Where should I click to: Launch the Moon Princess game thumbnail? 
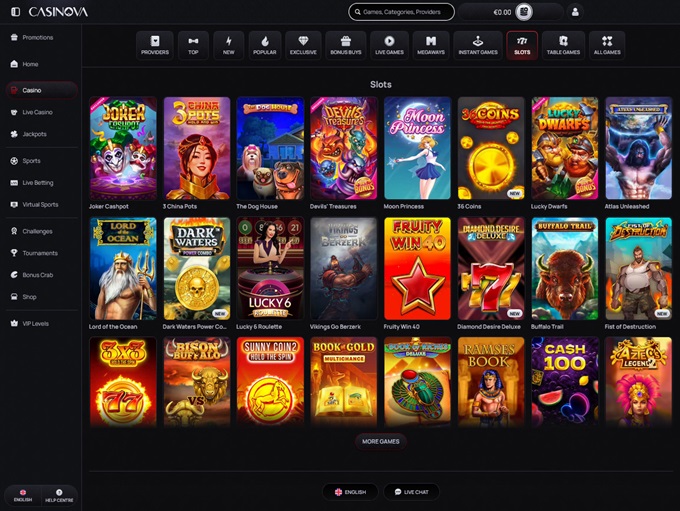416,148
